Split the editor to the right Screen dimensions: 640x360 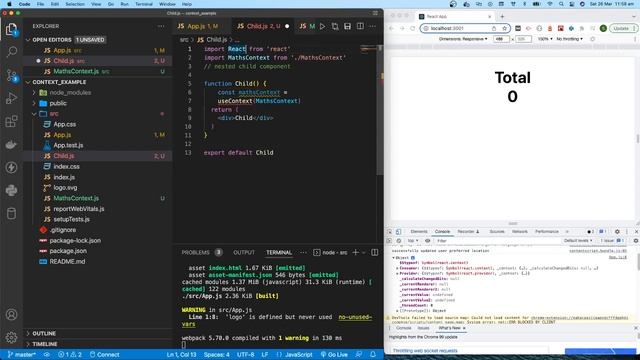(x=360, y=26)
